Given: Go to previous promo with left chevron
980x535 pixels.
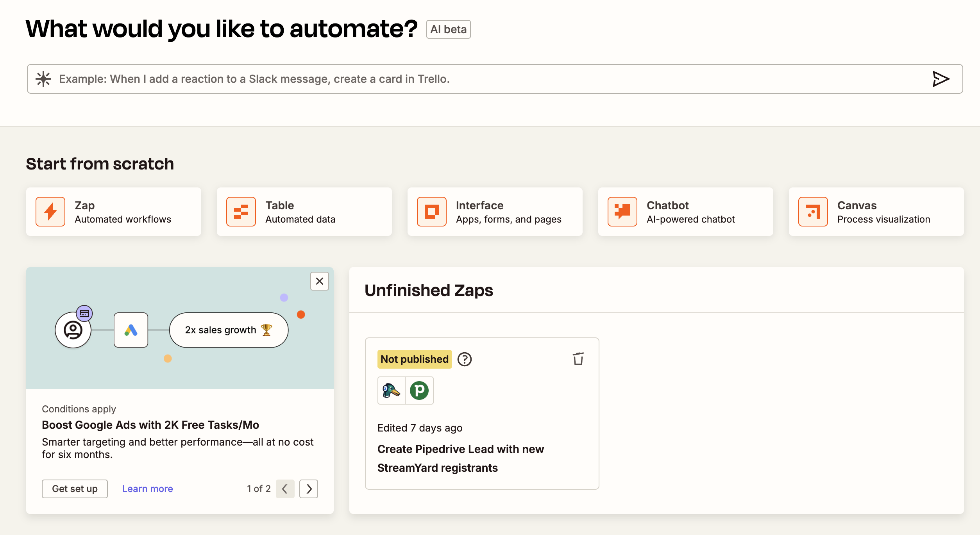Looking at the screenshot, I should coord(285,489).
